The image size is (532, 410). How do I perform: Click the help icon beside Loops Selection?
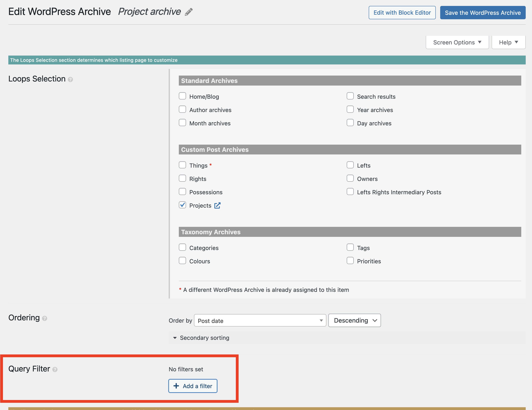70,79
